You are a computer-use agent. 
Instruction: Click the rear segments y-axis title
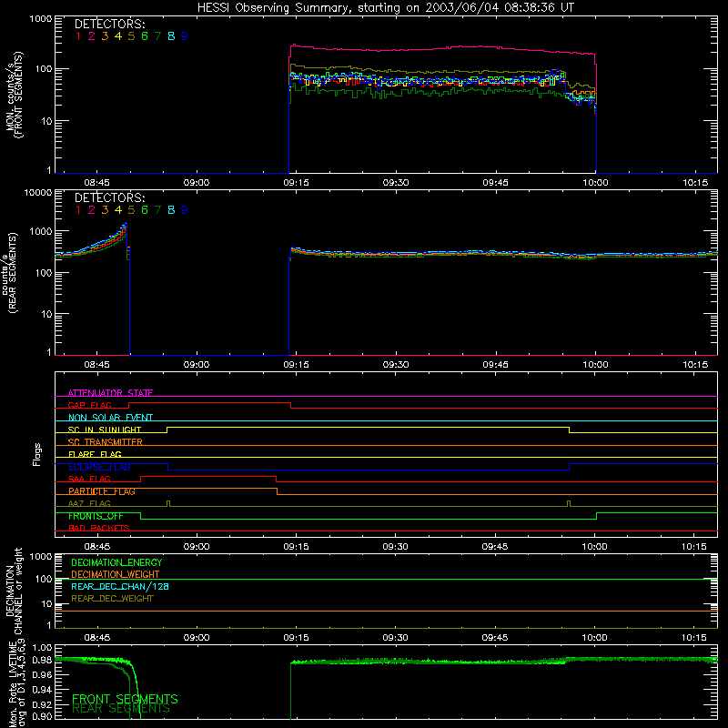[9, 273]
